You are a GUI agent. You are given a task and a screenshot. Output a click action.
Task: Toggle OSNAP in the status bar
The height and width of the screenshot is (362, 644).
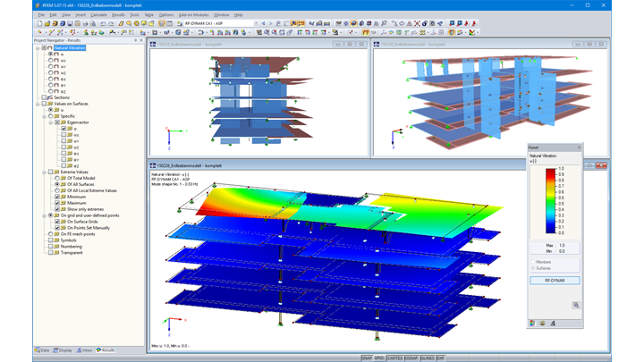(x=411, y=358)
